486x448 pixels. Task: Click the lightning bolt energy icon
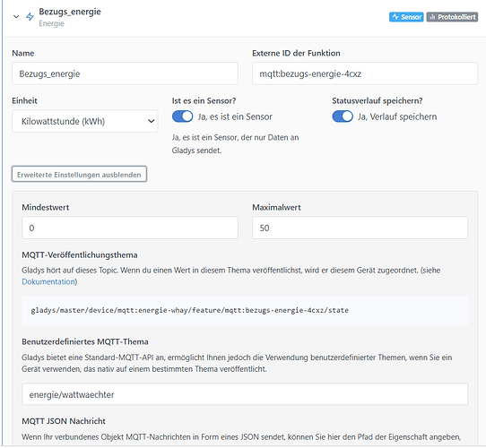[30, 16]
